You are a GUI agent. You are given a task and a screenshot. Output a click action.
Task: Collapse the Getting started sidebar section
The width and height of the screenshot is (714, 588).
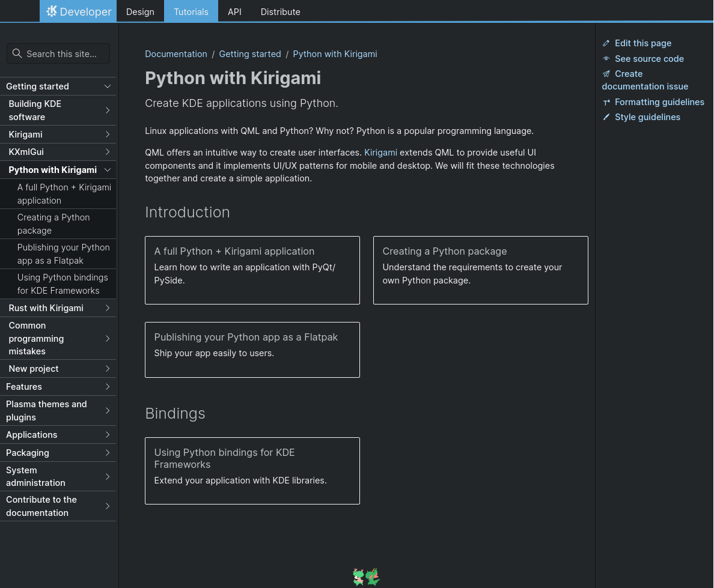(x=108, y=86)
